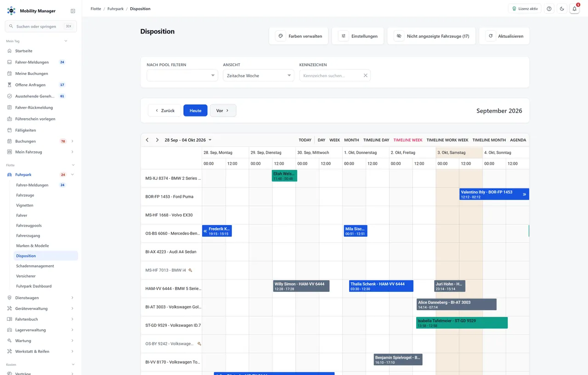Go to previous week with calendar left arrow
Viewport: 588px width, 375px height.
click(x=147, y=140)
